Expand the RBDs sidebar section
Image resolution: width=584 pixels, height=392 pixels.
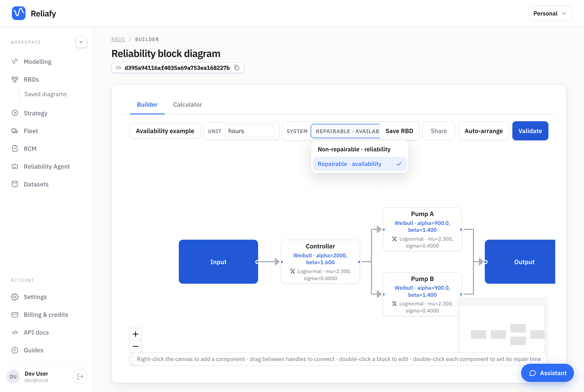point(31,80)
